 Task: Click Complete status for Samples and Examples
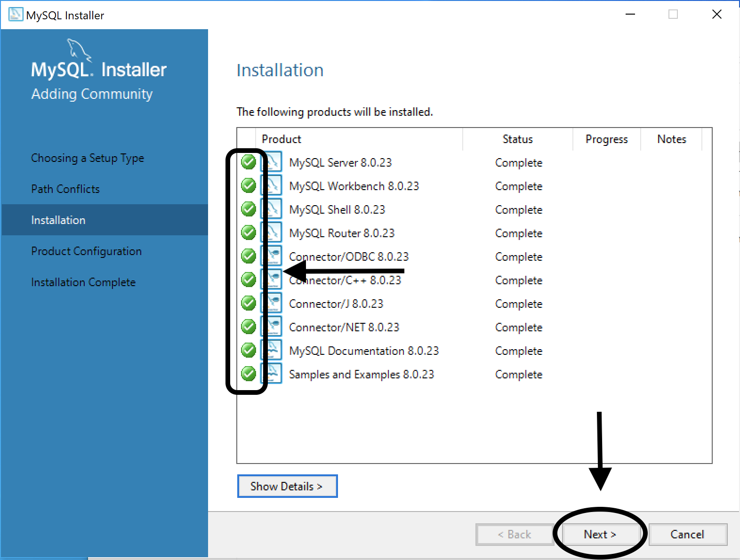(x=519, y=375)
